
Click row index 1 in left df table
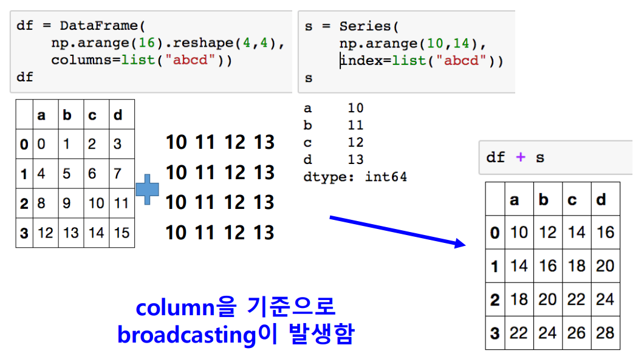(24, 174)
